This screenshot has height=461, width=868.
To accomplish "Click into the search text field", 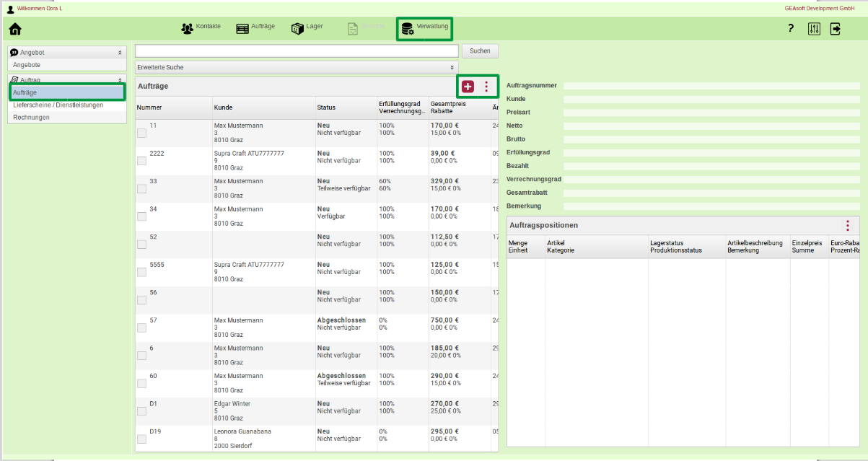I will point(297,51).
